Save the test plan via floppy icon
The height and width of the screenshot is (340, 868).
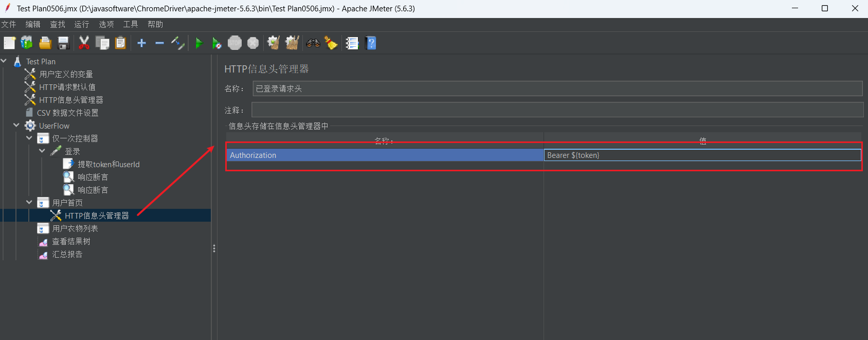click(x=63, y=43)
